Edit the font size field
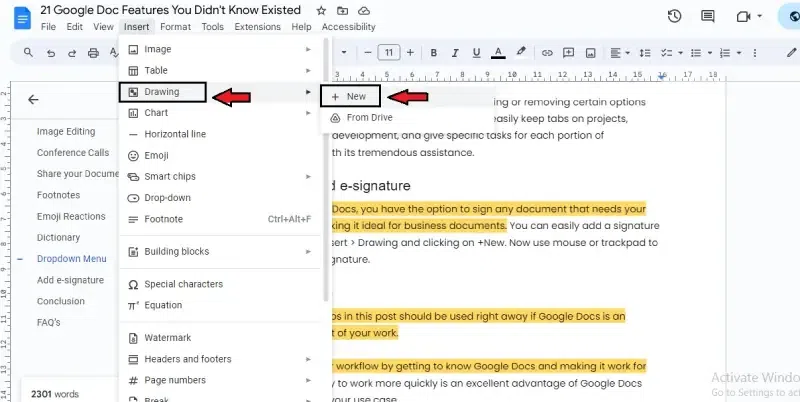 (x=389, y=53)
